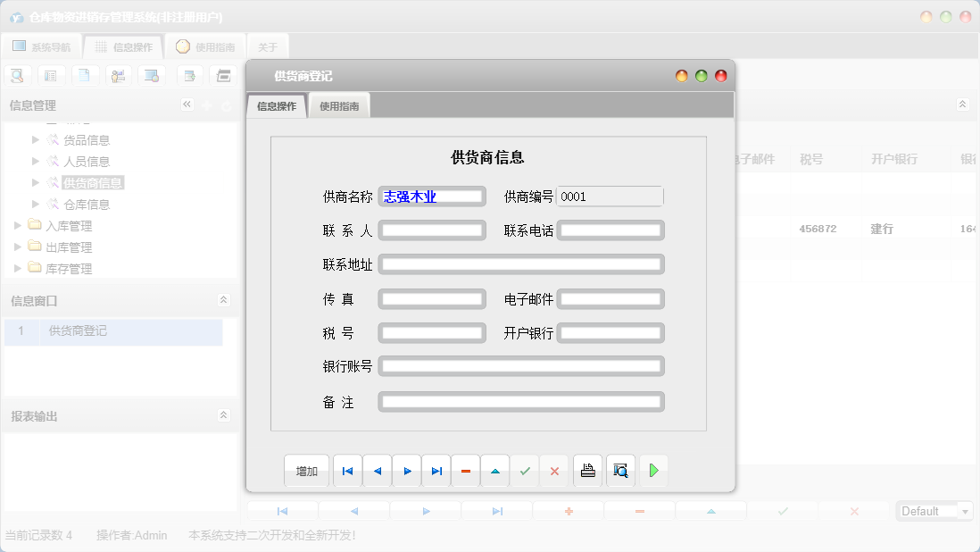Confirm the record with the green checkmark
The width and height of the screenshot is (980, 552).
pos(525,471)
